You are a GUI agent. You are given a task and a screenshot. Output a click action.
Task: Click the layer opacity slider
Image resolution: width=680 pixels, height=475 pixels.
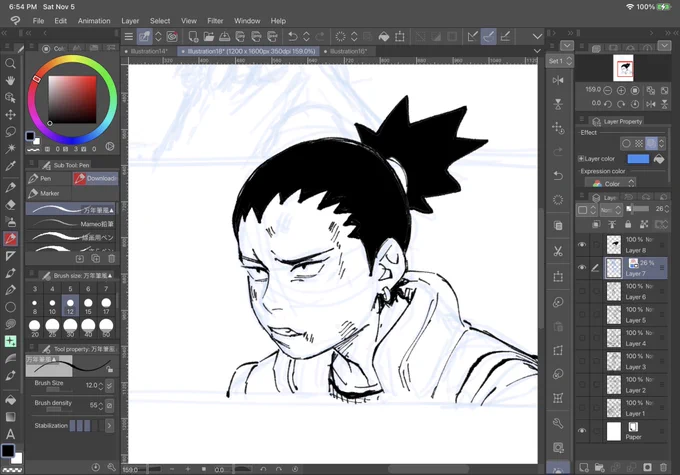tap(638, 209)
